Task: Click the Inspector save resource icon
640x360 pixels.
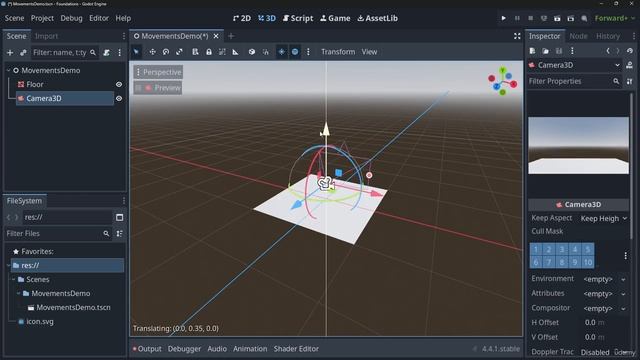Action: [559, 51]
